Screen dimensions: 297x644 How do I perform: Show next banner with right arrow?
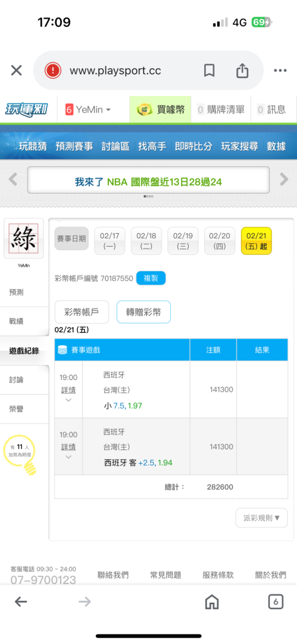tap(284, 180)
